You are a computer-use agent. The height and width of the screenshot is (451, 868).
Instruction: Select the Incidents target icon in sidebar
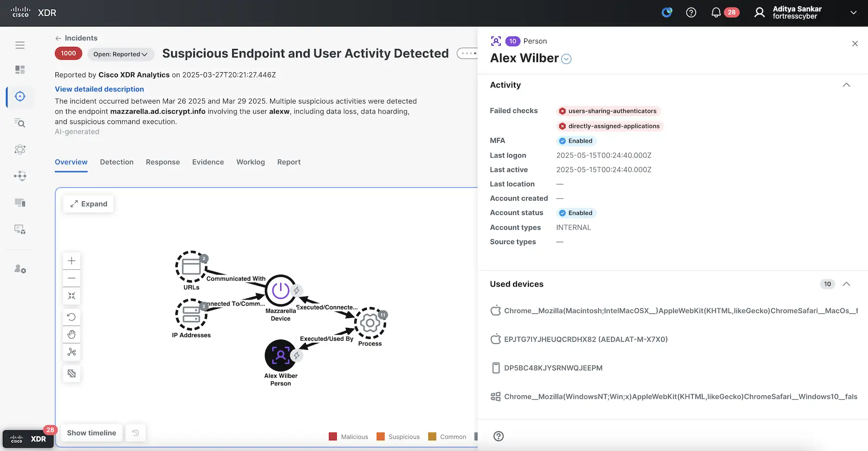click(x=20, y=97)
